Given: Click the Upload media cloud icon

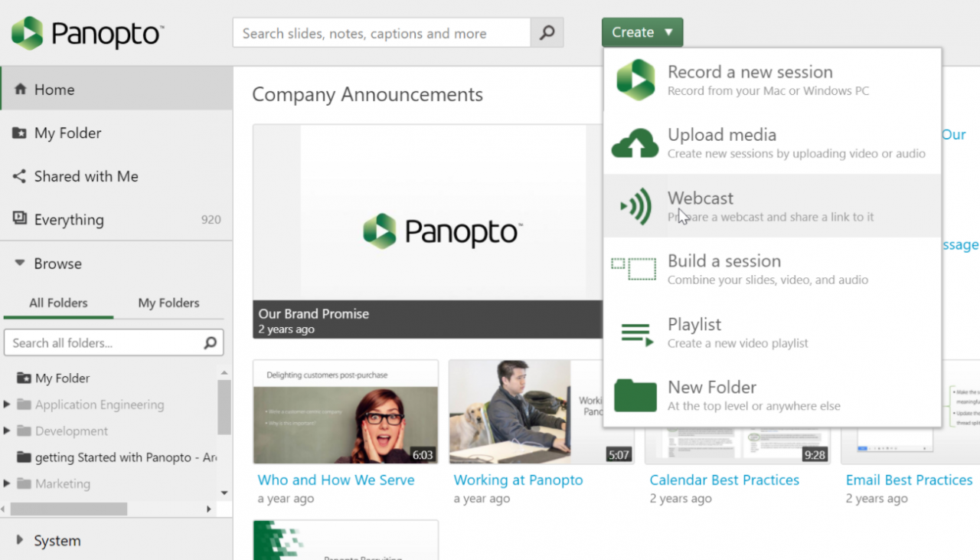Looking at the screenshot, I should tap(635, 143).
